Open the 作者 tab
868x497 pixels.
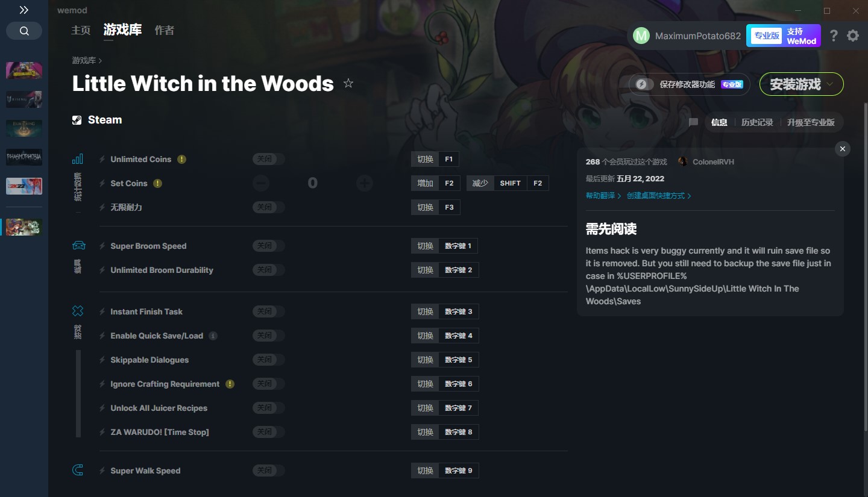pos(165,30)
